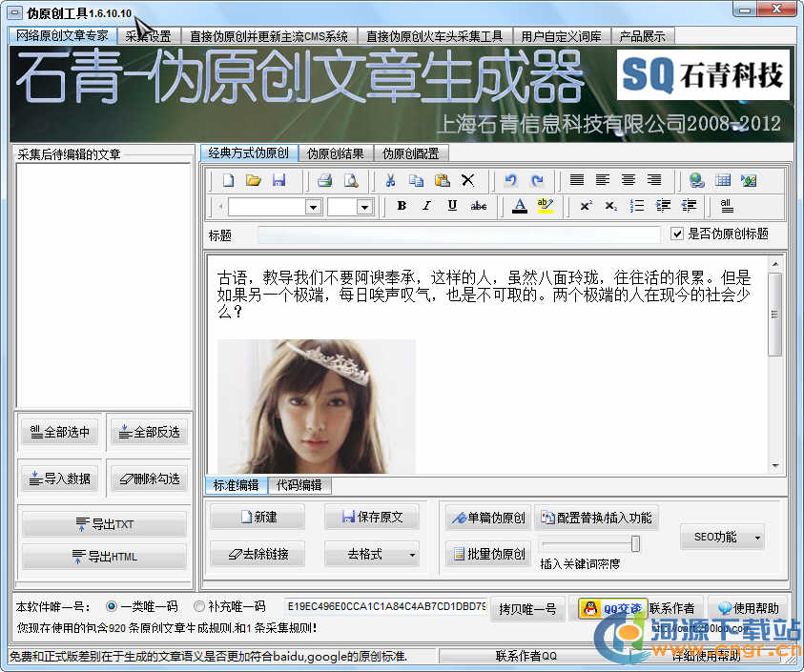This screenshot has width=804, height=672.
Task: Click the 插入关键词密度 slider handle
Action: click(x=636, y=543)
